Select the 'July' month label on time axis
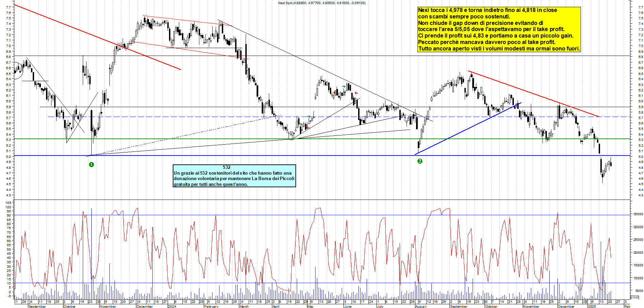 380,306
